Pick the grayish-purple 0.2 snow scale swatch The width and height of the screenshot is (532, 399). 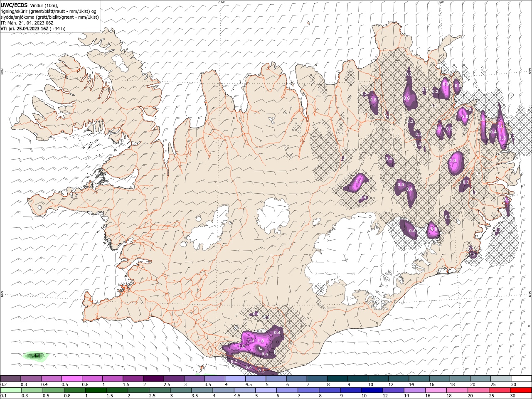pos(10,378)
